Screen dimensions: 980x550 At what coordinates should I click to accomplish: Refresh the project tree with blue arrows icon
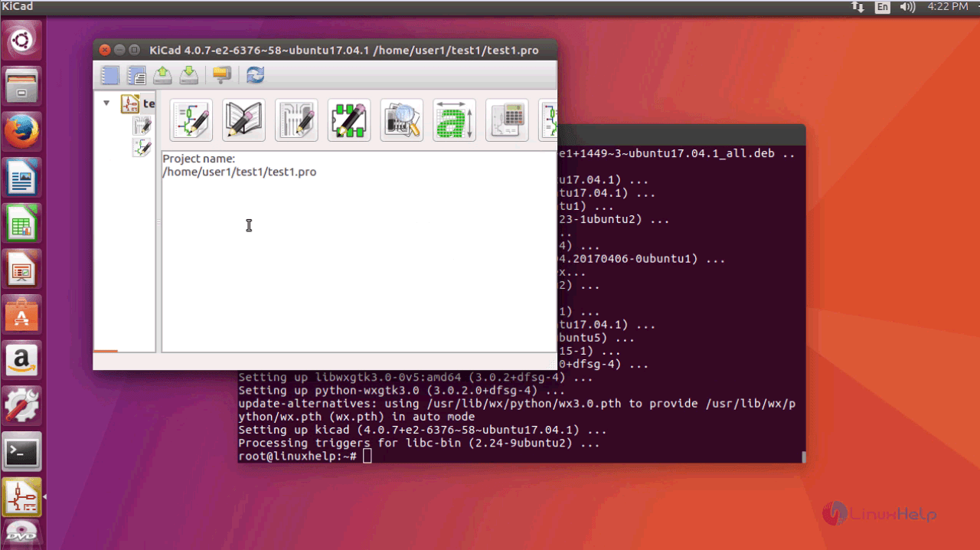pyautogui.click(x=255, y=74)
